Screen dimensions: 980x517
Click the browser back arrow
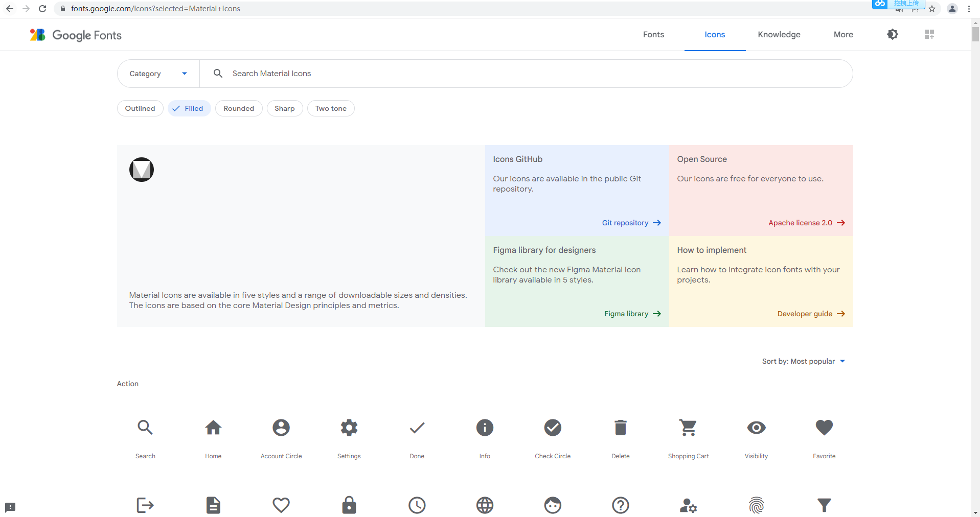[x=10, y=9]
